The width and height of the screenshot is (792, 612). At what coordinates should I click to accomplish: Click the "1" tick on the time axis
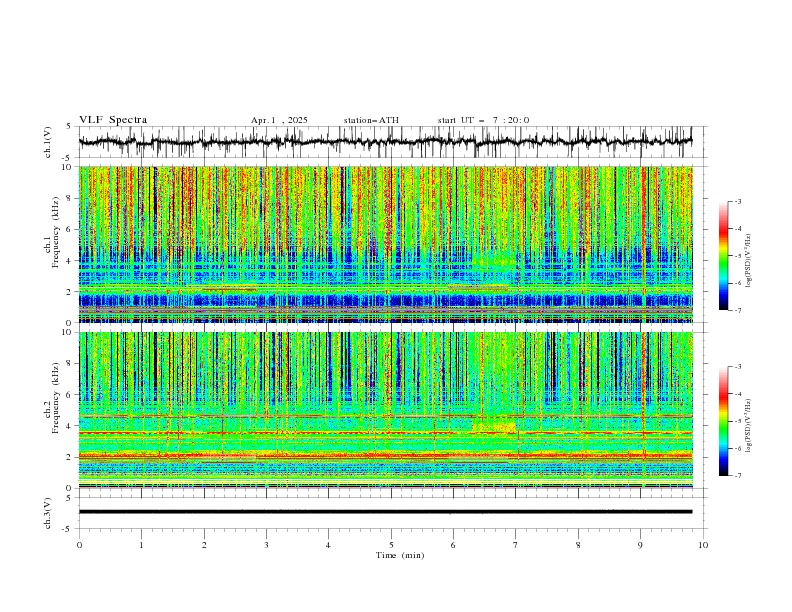[x=141, y=545]
